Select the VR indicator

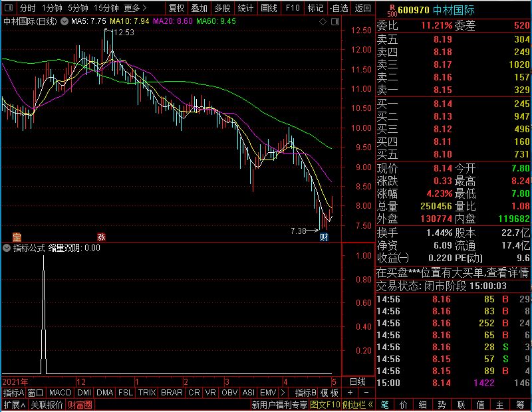click(x=210, y=393)
